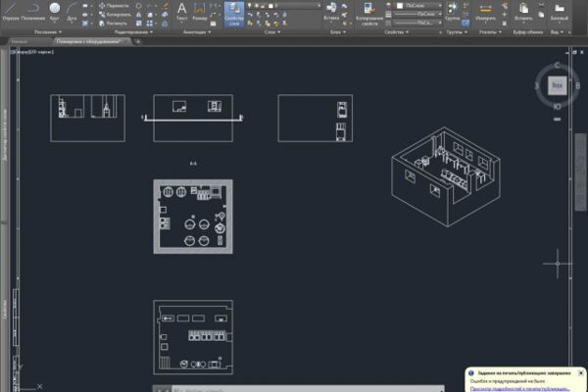Switch to the Начало tab

click(20, 41)
